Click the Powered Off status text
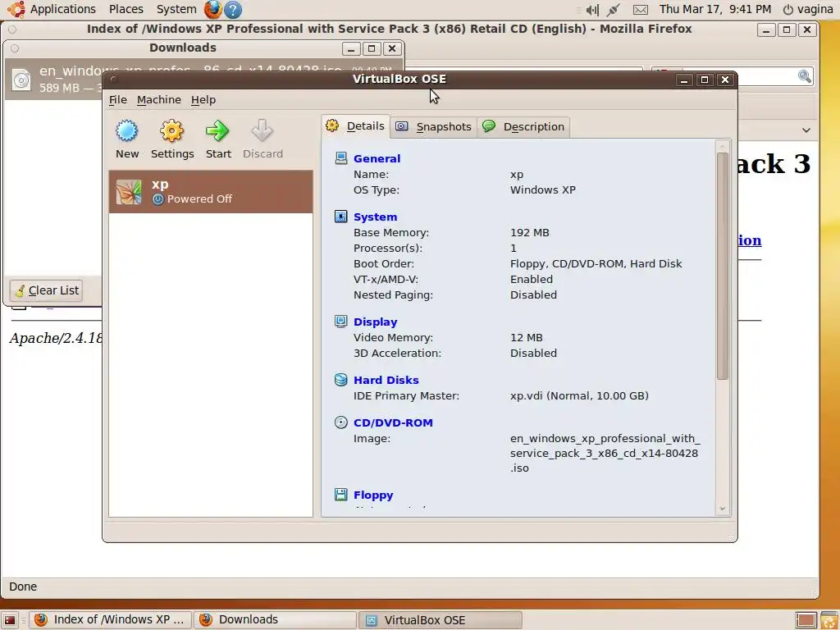The height and width of the screenshot is (630, 840). (x=199, y=199)
